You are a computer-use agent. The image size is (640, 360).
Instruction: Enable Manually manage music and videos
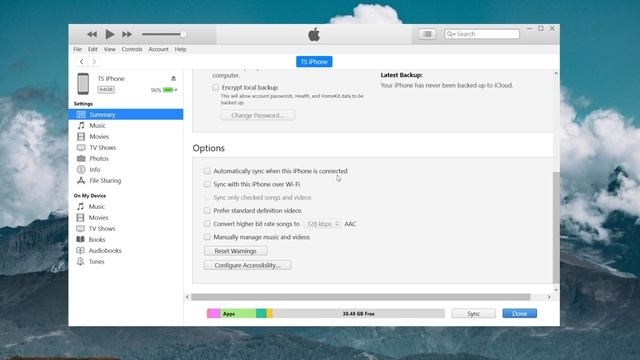pyautogui.click(x=207, y=237)
